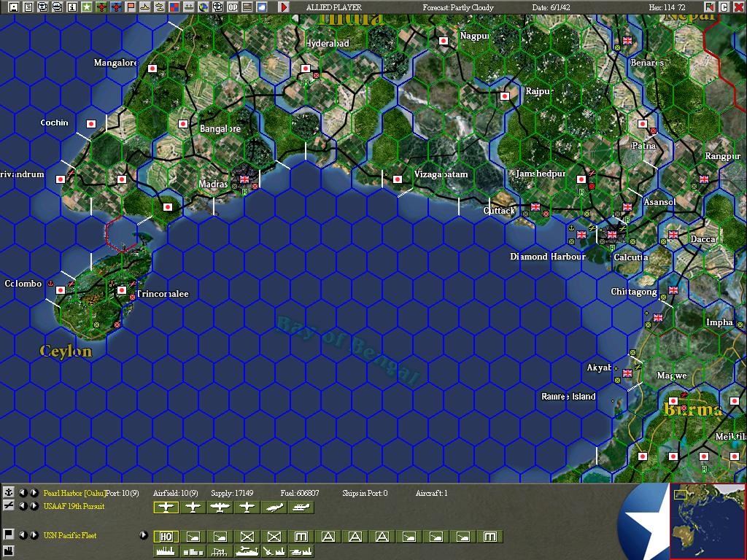747x560 pixels.
Task: Click the orange flag toolbar icon
Action: pyautogui.click(x=131, y=7)
